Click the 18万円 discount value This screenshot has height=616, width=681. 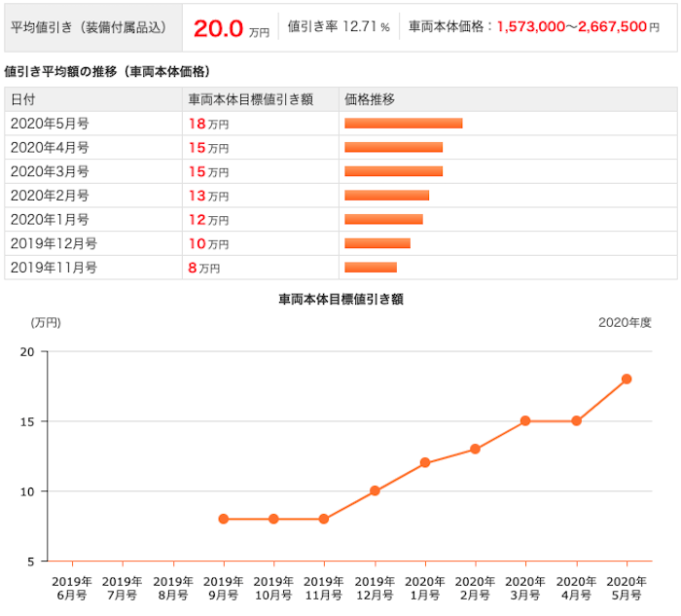[x=208, y=124]
